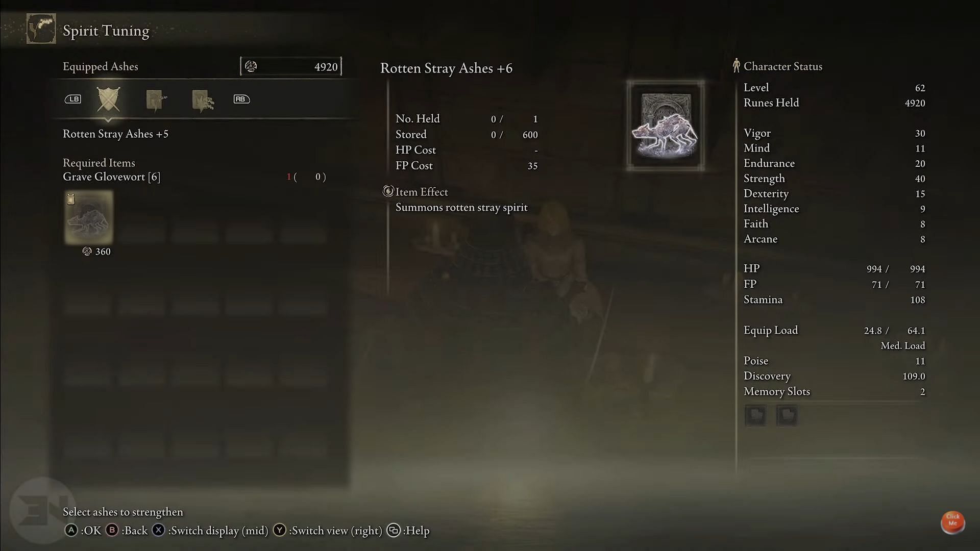Image resolution: width=980 pixels, height=551 pixels.
Task: Click the Character Status figure icon
Action: tap(736, 66)
